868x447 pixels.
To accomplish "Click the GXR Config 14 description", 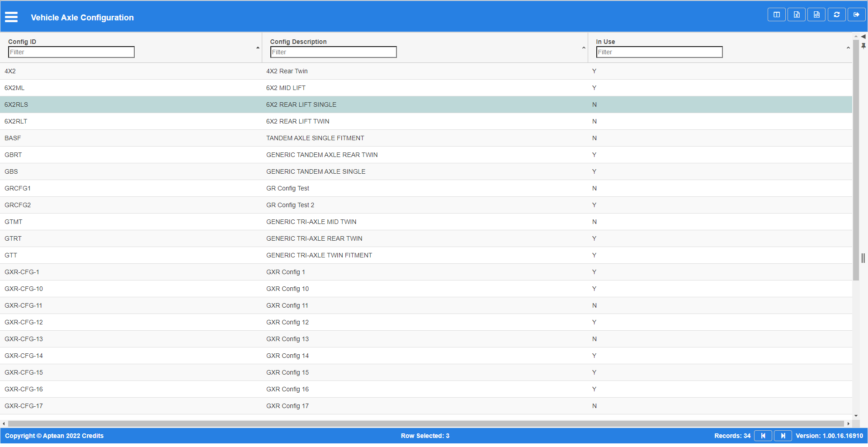I will [x=288, y=356].
